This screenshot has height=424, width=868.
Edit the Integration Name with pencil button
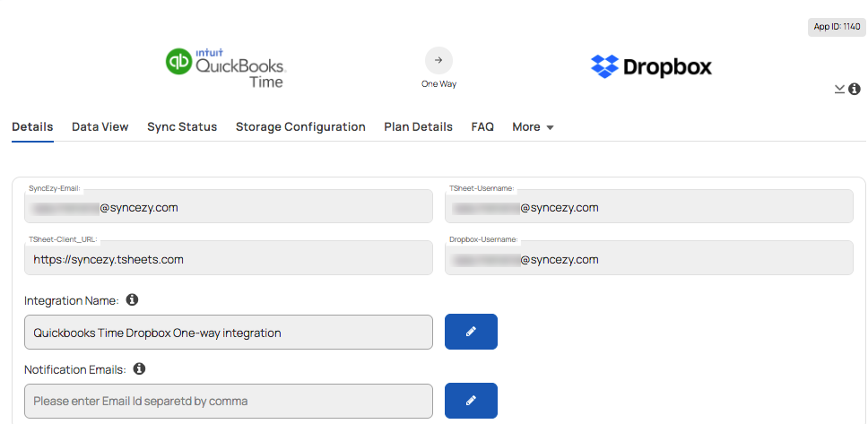coord(471,332)
